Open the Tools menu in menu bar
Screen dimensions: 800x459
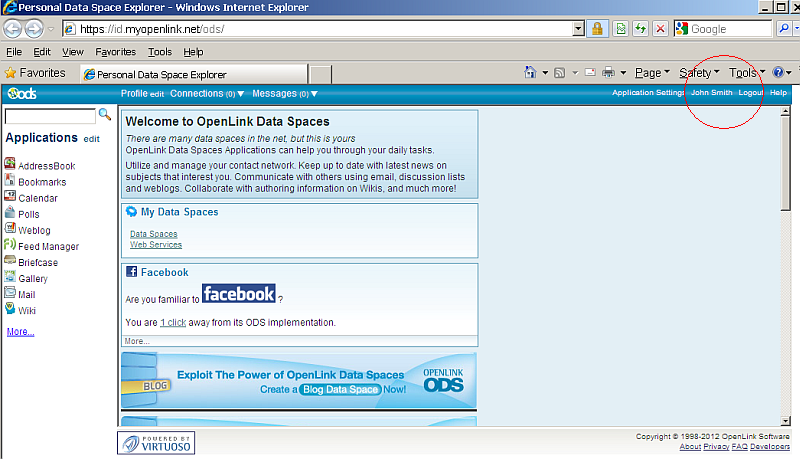coord(160,52)
